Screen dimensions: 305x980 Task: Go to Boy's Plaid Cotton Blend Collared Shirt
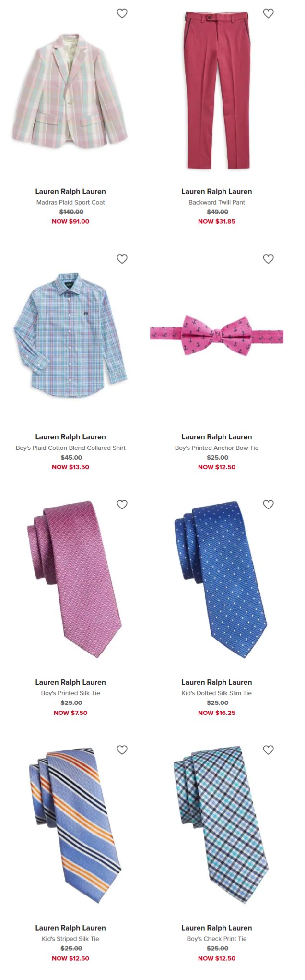click(70, 448)
